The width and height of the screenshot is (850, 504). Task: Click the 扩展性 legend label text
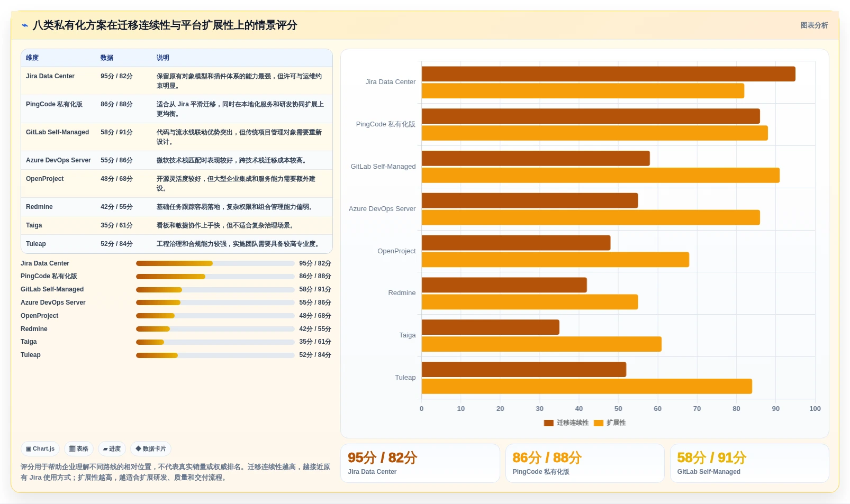click(616, 423)
